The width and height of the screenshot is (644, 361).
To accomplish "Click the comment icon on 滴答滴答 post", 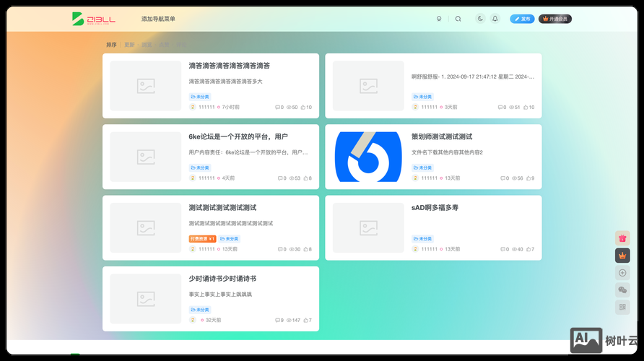I will 277,107.
